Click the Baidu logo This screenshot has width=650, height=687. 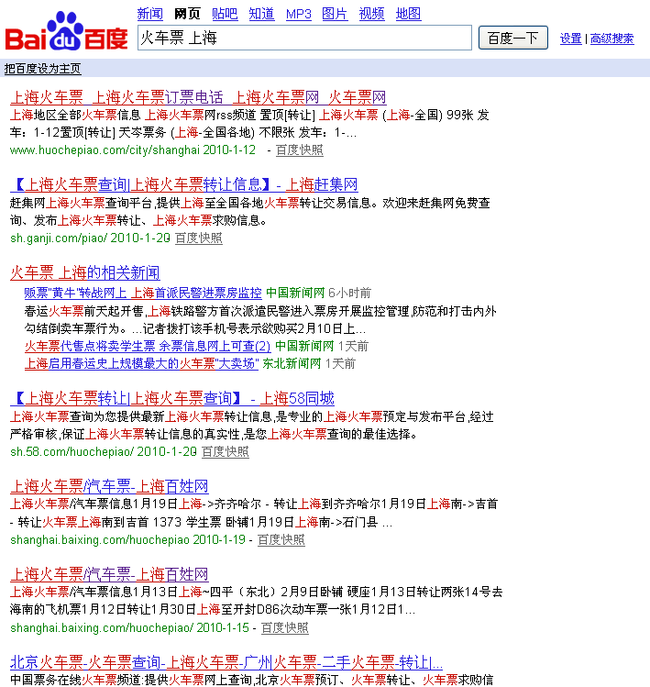tap(66, 32)
